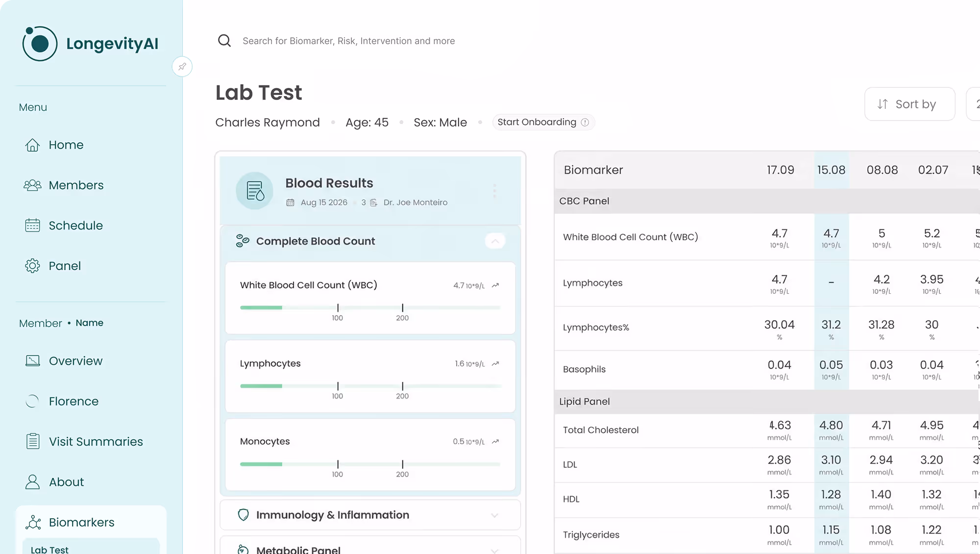Click the Triglycerides row label
Image resolution: width=980 pixels, height=554 pixels.
(x=591, y=535)
